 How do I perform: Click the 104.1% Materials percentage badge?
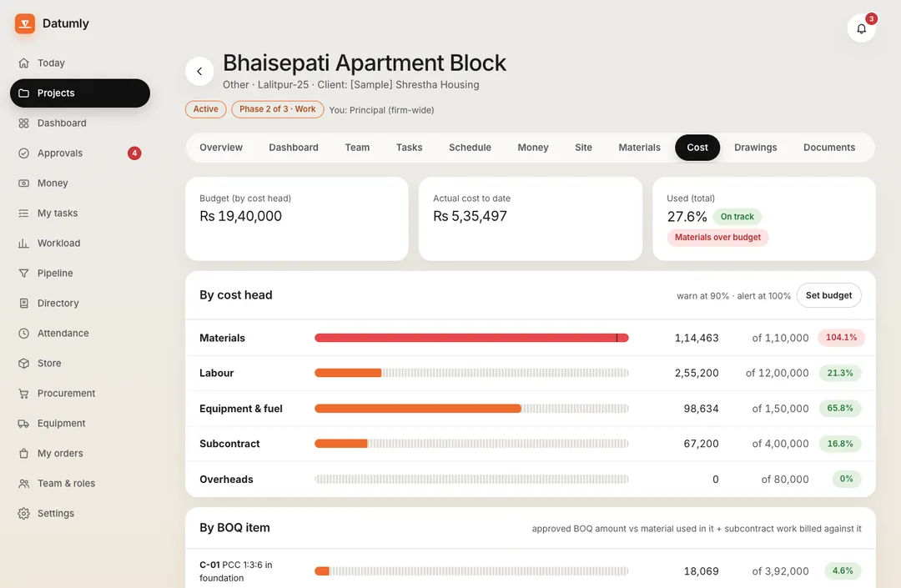[x=841, y=338]
